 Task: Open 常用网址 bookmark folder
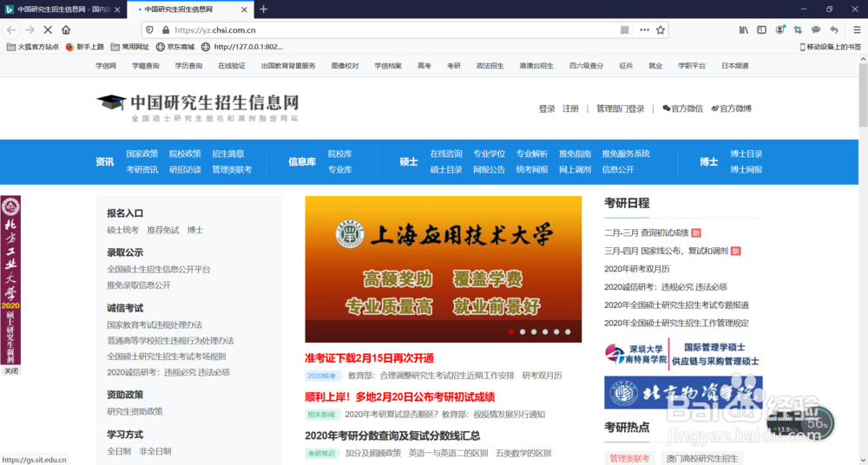pyautogui.click(x=130, y=47)
